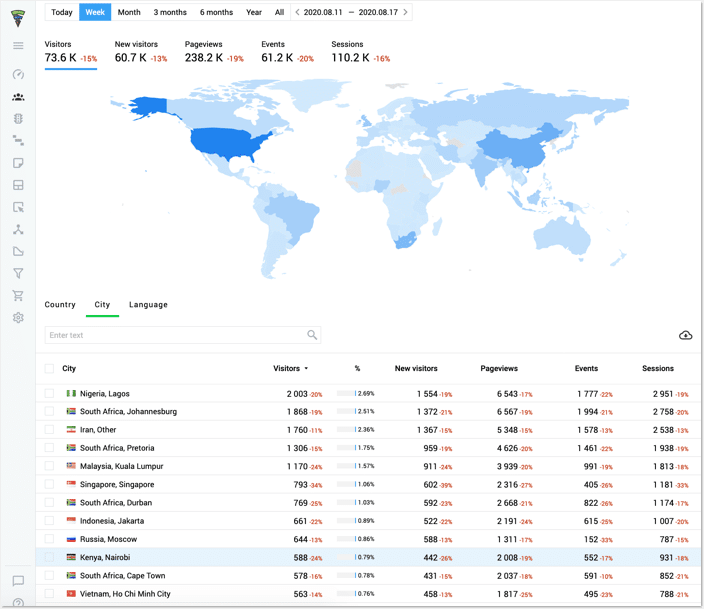
Task: Select the Kenya, Nairobi row checkbox
Action: (x=50, y=557)
